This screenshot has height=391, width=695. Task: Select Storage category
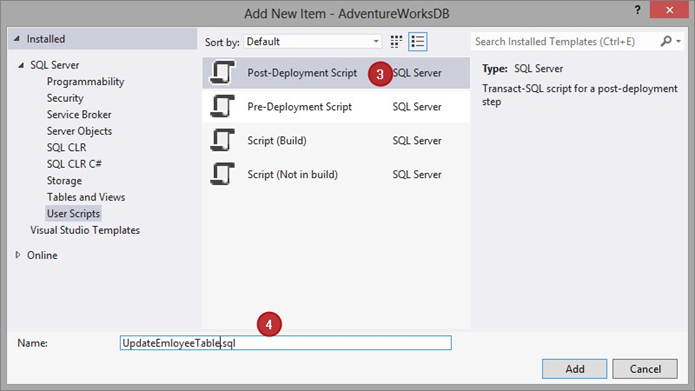[64, 180]
